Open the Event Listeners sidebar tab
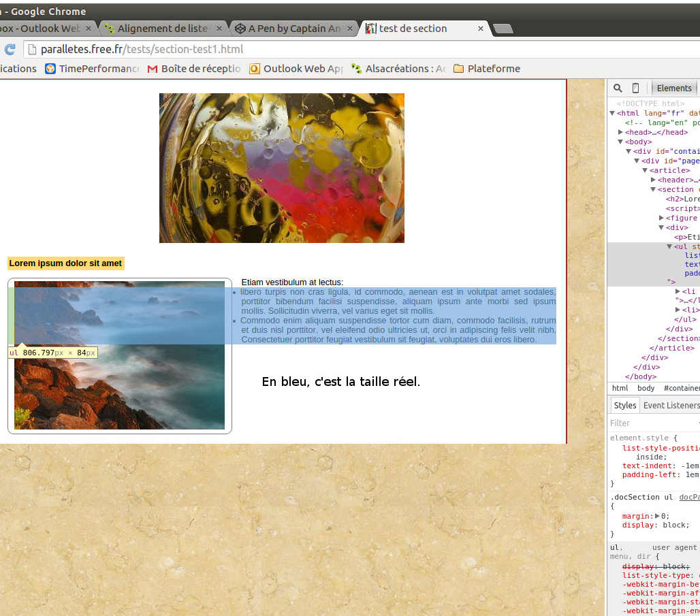 coord(671,405)
